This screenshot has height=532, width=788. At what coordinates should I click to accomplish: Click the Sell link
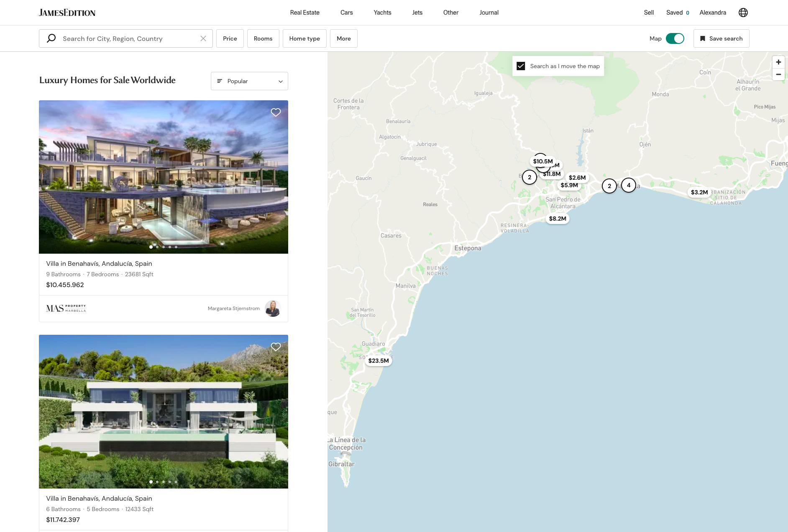(649, 13)
